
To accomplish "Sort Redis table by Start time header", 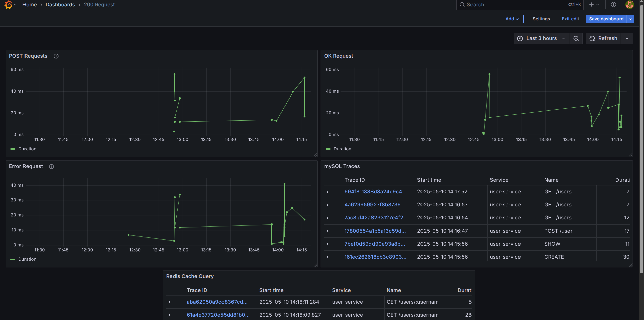I will (x=271, y=290).
